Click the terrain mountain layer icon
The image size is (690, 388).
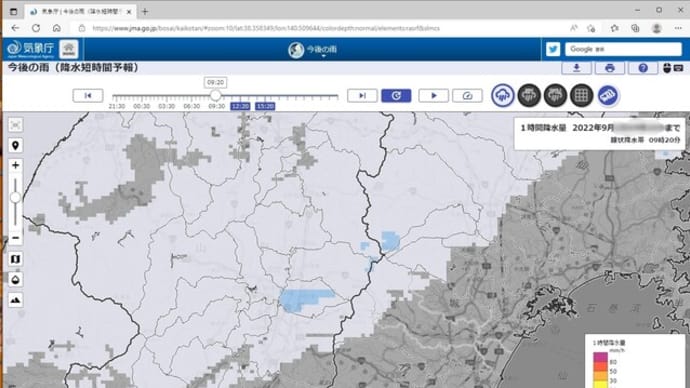(15, 300)
